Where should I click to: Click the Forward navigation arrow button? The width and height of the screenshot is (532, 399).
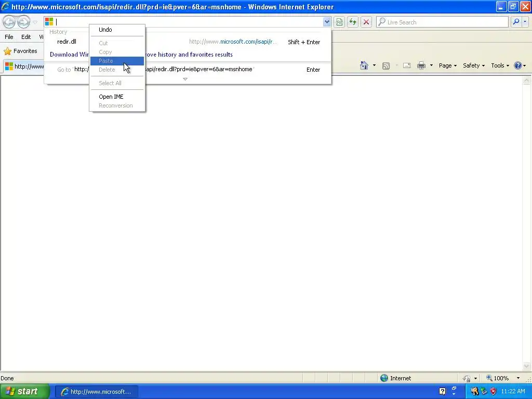coord(23,22)
